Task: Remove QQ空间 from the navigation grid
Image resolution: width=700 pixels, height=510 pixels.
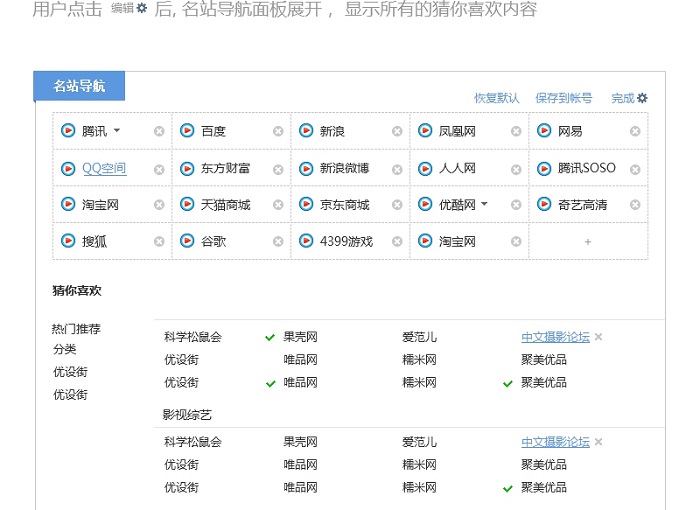Action: pyautogui.click(x=159, y=170)
